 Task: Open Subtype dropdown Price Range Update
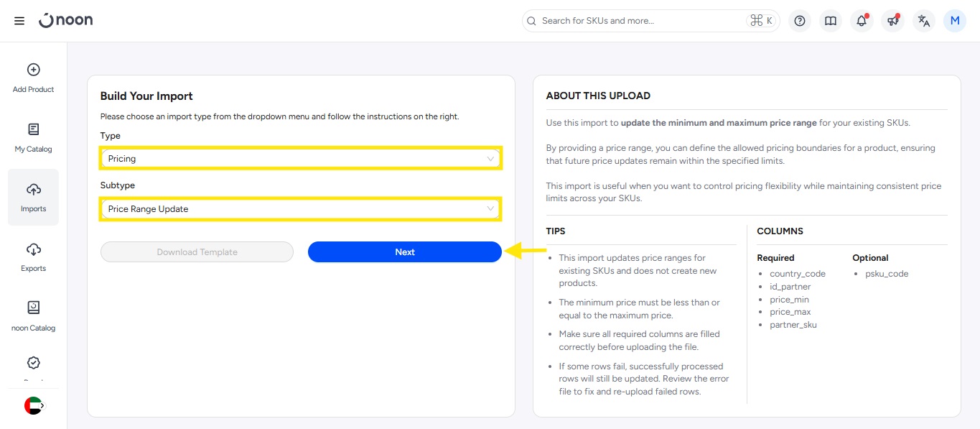tap(300, 209)
